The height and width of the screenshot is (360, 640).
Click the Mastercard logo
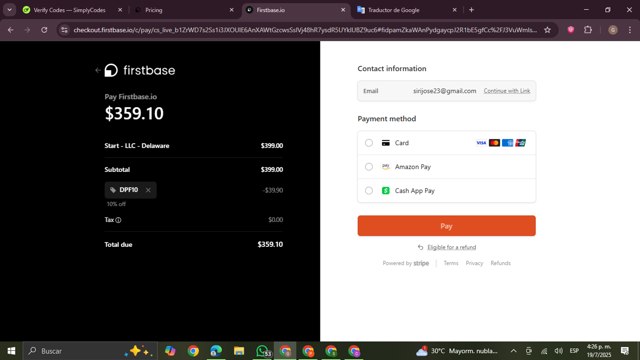(x=494, y=143)
